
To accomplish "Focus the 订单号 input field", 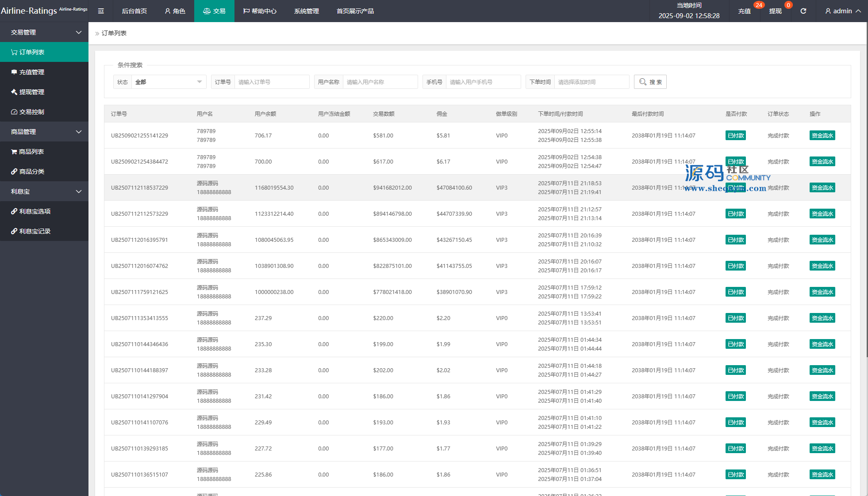I will [x=271, y=82].
